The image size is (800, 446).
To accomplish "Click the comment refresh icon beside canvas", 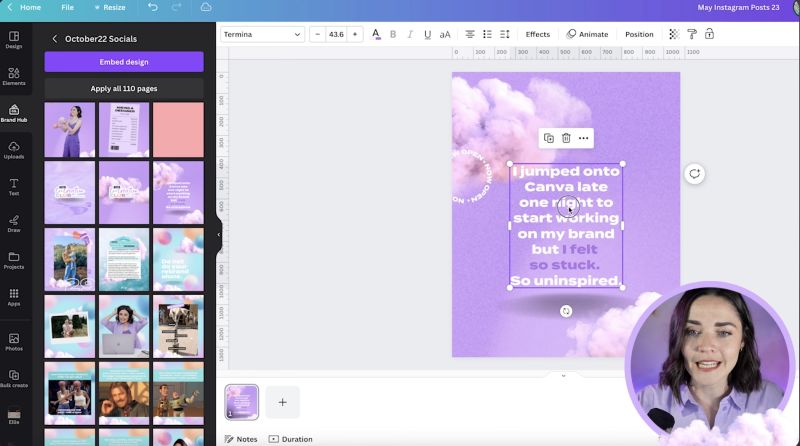I will (694, 174).
